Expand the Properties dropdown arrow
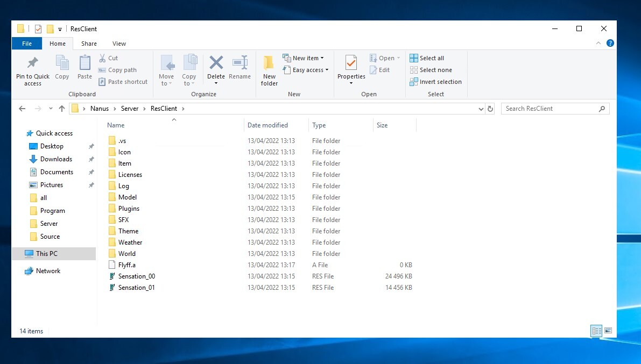Image resolution: width=641 pixels, height=364 pixels. pyautogui.click(x=351, y=83)
